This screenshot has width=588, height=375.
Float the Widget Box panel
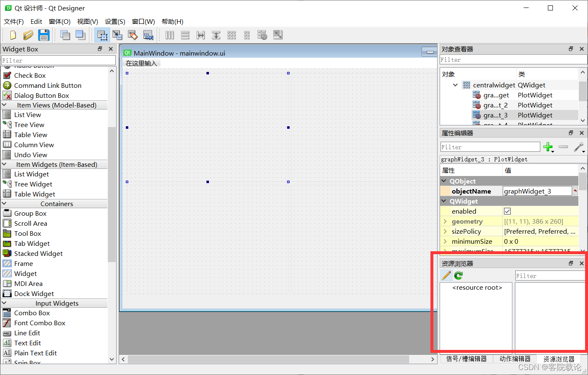[100, 49]
